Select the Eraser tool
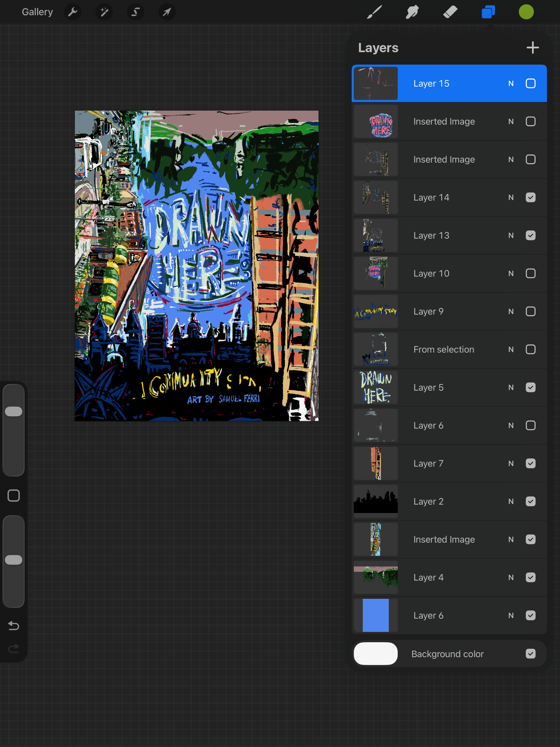The width and height of the screenshot is (560, 747). 450,12
